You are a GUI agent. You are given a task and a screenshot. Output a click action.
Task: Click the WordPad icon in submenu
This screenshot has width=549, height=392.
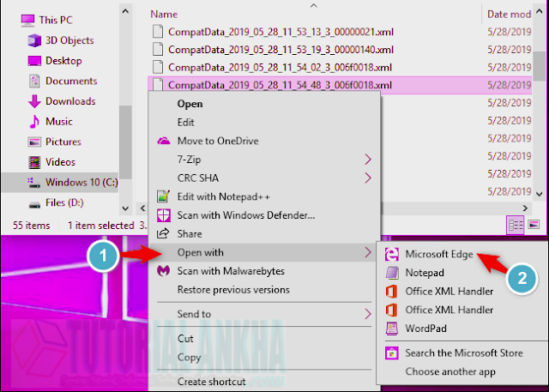tap(392, 329)
